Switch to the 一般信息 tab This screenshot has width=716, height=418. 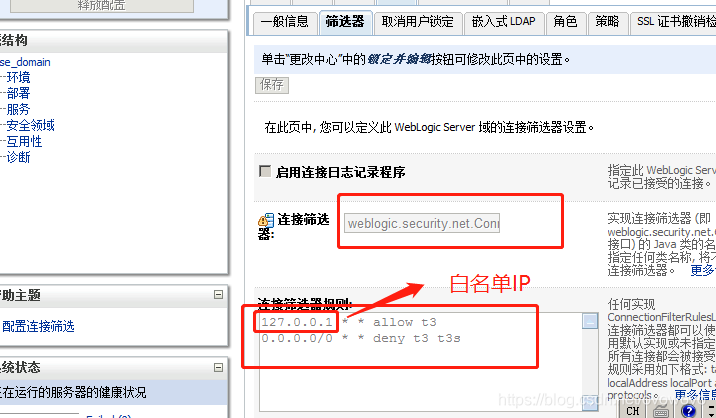285,21
